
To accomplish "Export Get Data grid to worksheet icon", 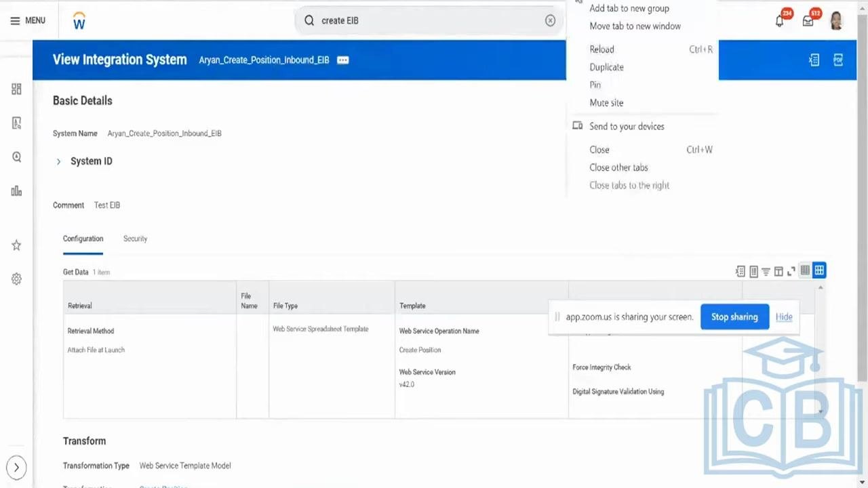I will (753, 271).
